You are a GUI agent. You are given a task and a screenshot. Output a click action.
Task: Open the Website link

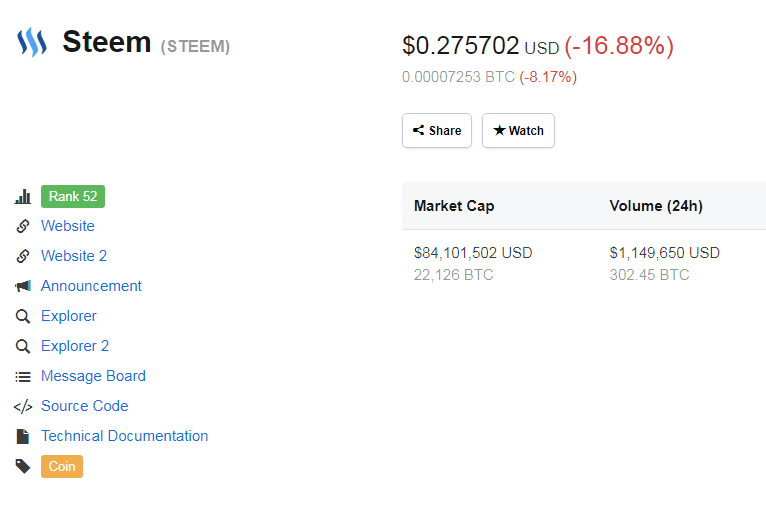[x=68, y=226]
